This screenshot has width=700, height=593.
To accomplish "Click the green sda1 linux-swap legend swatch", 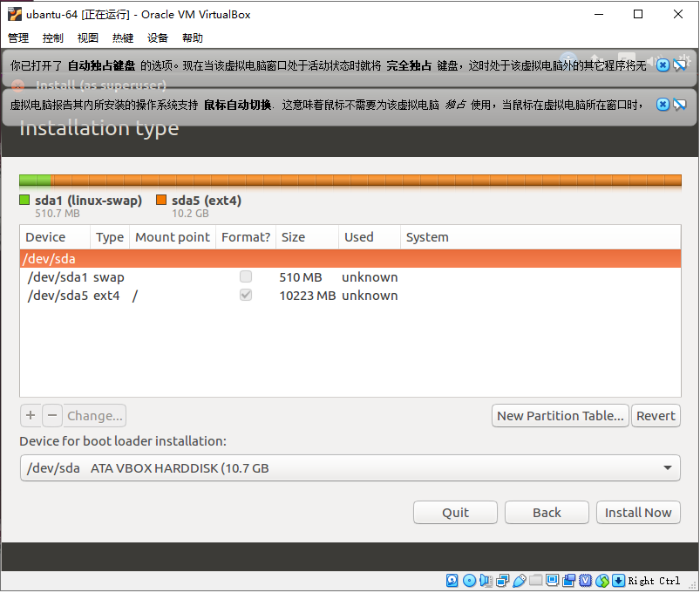I will [x=24, y=200].
